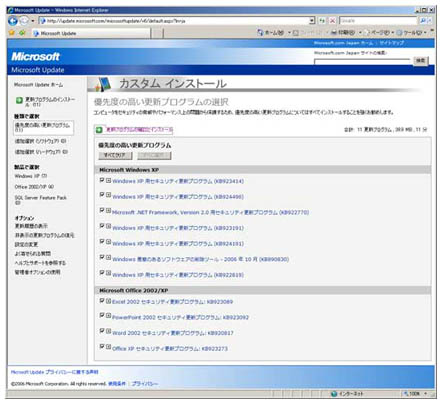
Task: Click the Change settings sidebar option
Action: (x=26, y=244)
